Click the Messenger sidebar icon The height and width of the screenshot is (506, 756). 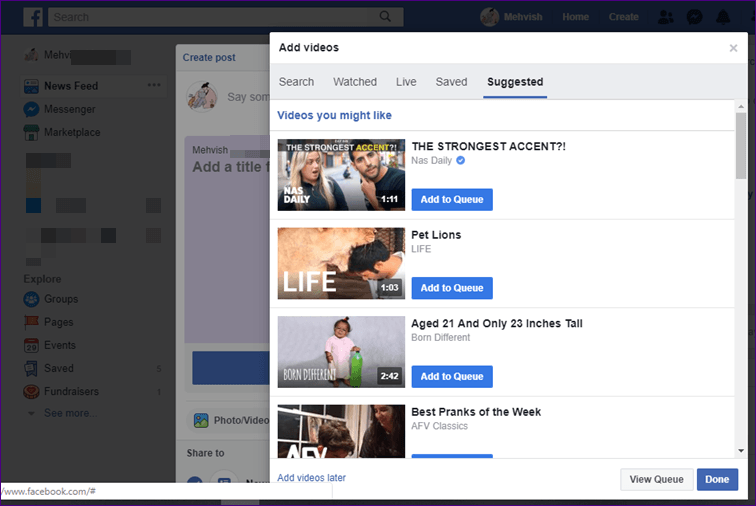tap(31, 109)
